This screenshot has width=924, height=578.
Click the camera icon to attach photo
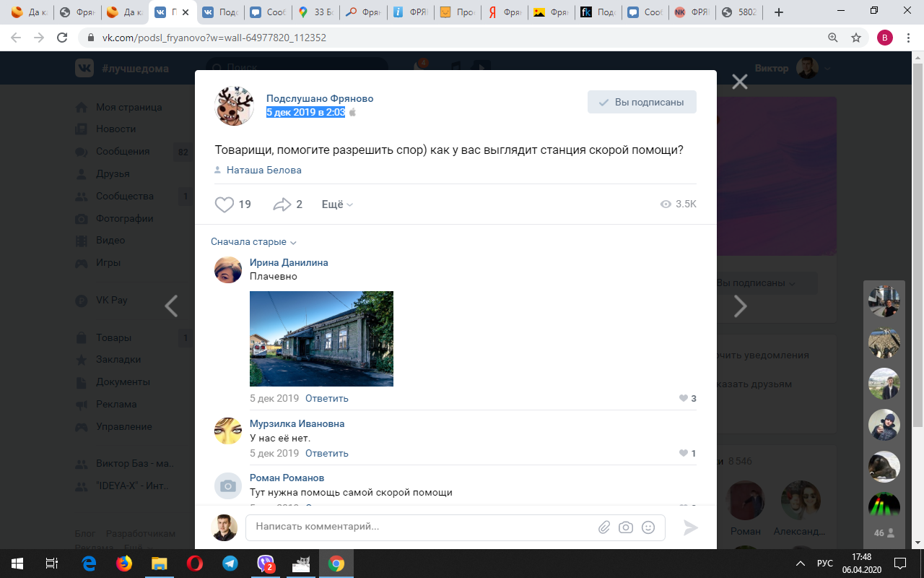pyautogui.click(x=626, y=527)
